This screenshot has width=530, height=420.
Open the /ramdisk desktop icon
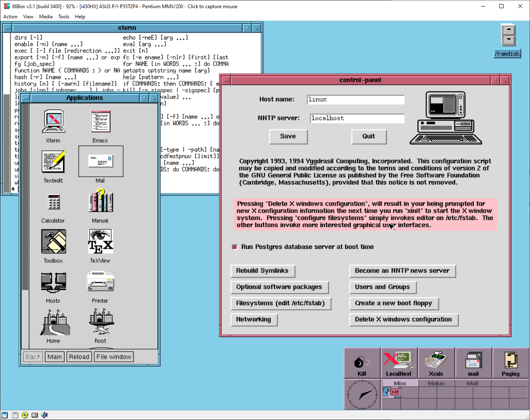pos(508,35)
